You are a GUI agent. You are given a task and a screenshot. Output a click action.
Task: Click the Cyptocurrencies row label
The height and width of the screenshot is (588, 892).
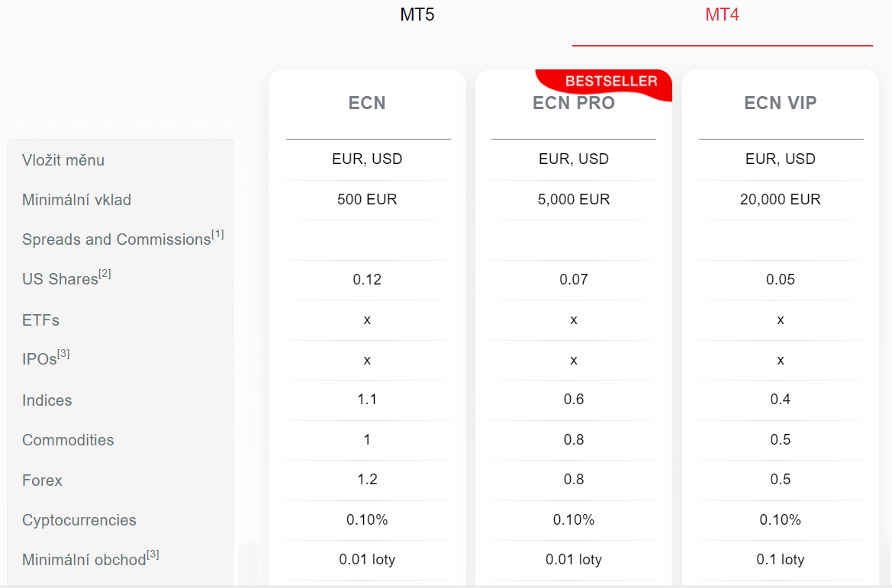click(79, 520)
